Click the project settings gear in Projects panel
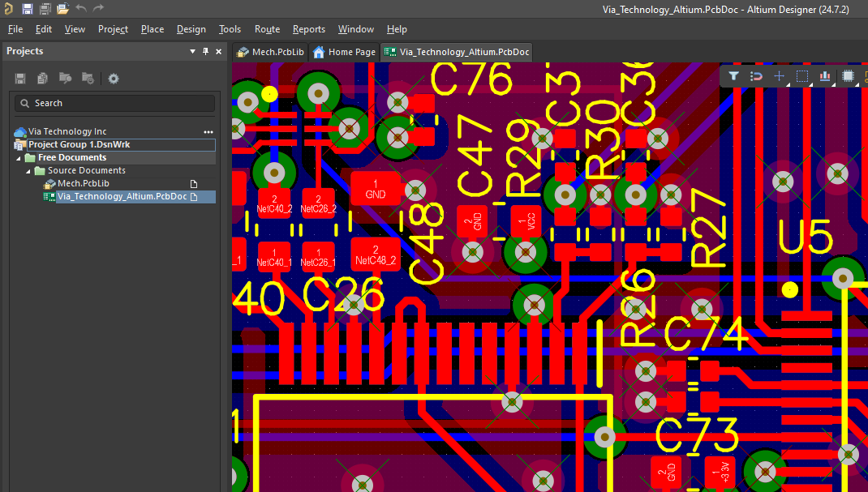 [113, 79]
